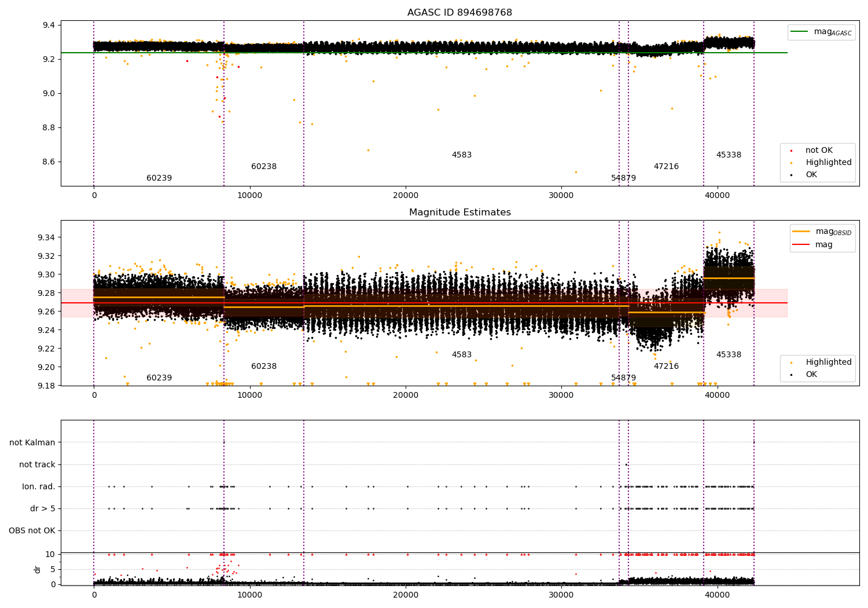Click obsid label 60238 in Magnitude Estimates plot

pos(264,366)
